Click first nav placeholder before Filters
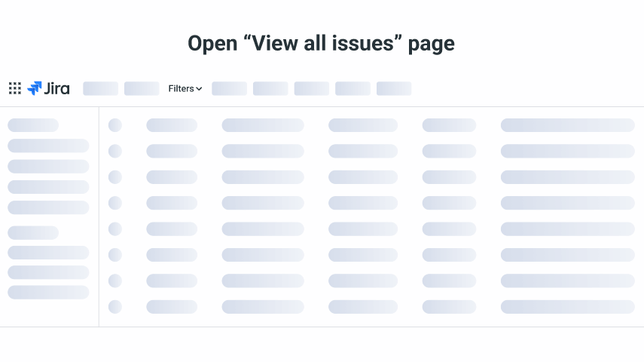This screenshot has height=362, width=644. (x=100, y=88)
